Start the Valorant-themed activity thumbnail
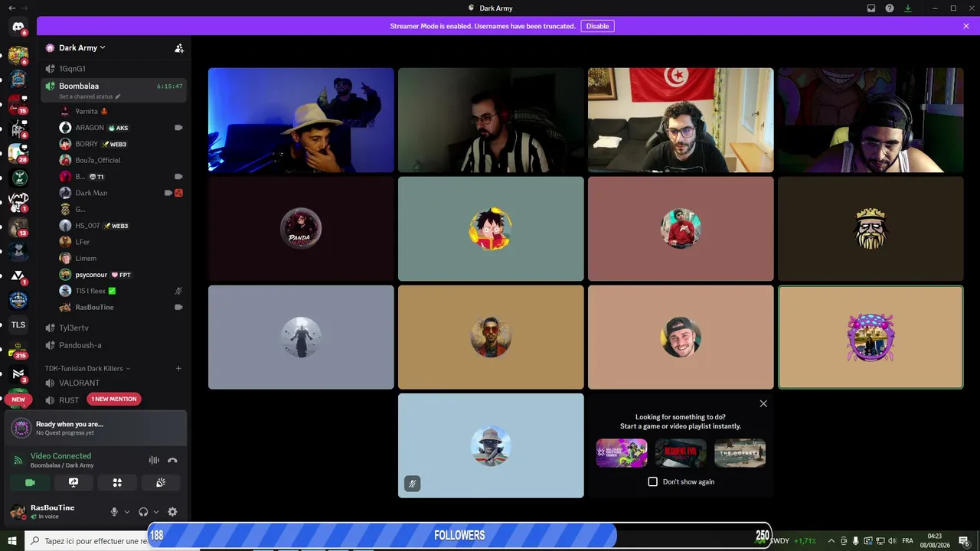Image resolution: width=980 pixels, height=551 pixels. [622, 453]
